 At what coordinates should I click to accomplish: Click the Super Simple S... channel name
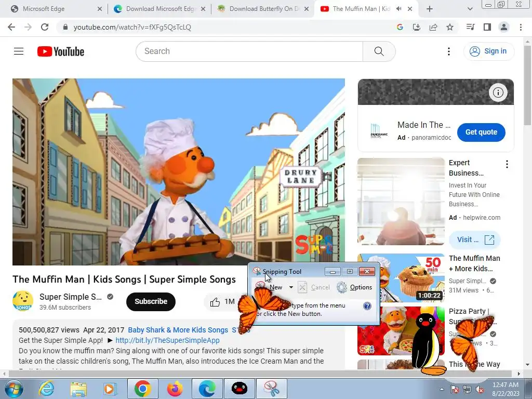(71, 297)
